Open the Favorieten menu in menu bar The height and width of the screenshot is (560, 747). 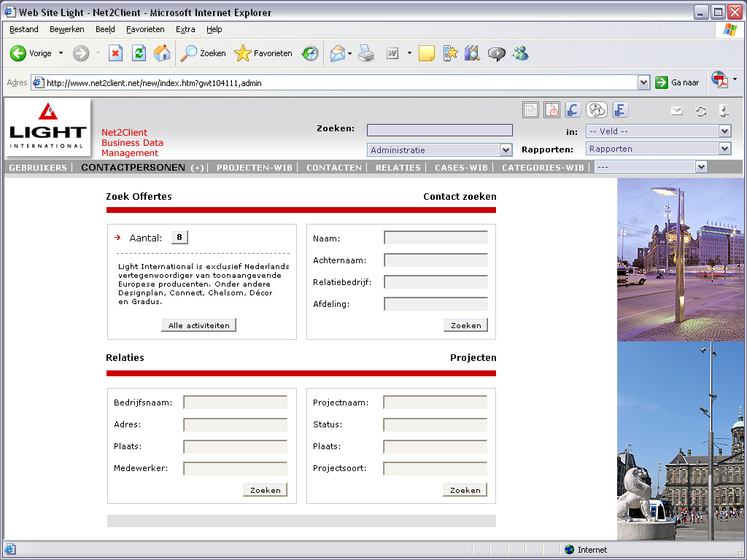145,29
